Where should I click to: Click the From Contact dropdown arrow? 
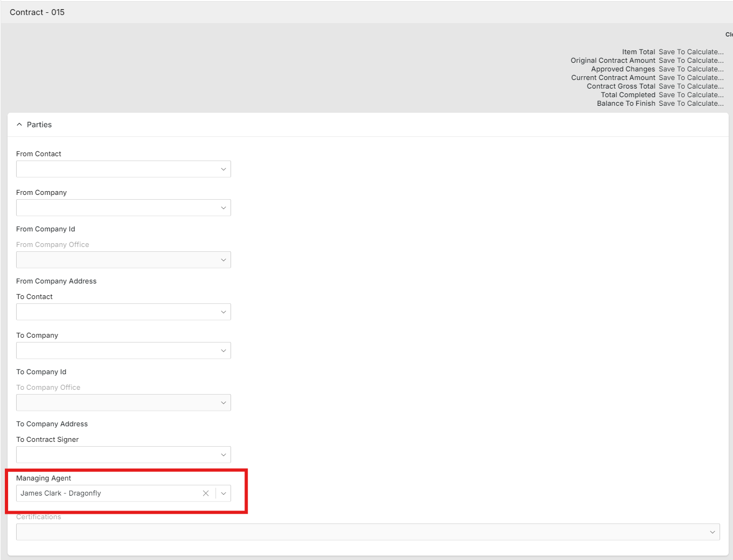coord(224,169)
